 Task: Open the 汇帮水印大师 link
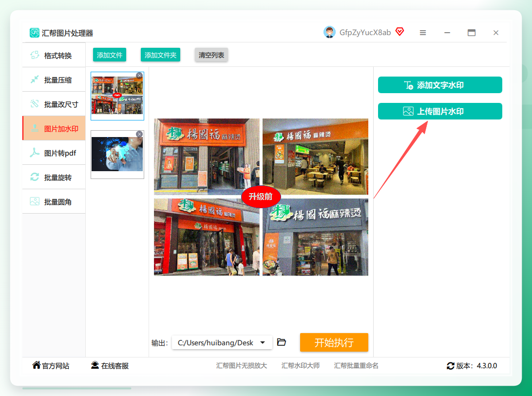tap(300, 366)
